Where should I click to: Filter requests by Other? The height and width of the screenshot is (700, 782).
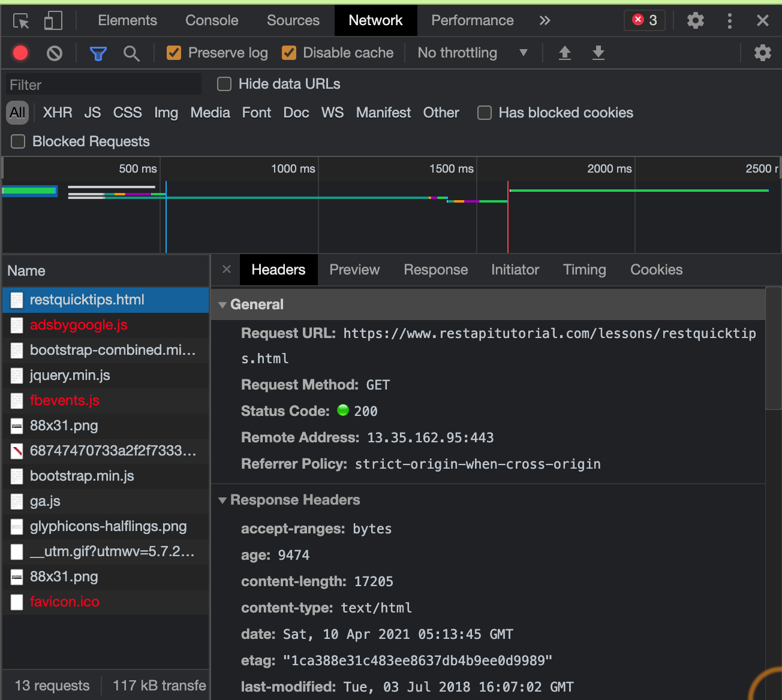click(x=441, y=113)
